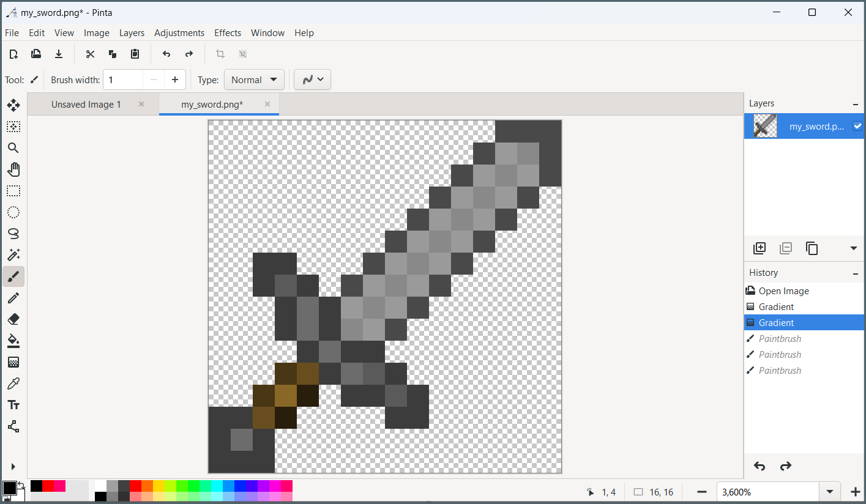Viewport: 866px width, 504px height.
Task: Open the Image menu
Action: point(97,33)
